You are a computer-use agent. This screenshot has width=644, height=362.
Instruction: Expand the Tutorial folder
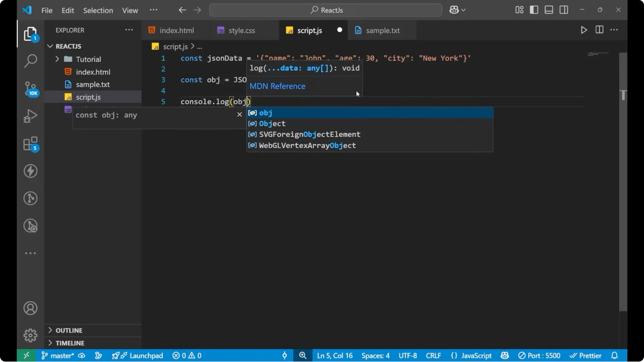click(x=57, y=59)
